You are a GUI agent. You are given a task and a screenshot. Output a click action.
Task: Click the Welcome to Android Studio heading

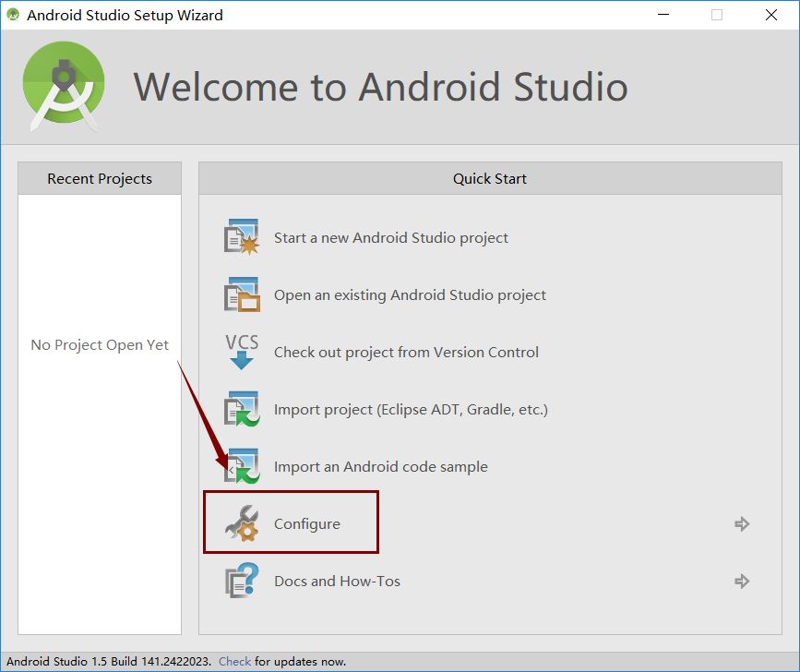click(x=380, y=87)
